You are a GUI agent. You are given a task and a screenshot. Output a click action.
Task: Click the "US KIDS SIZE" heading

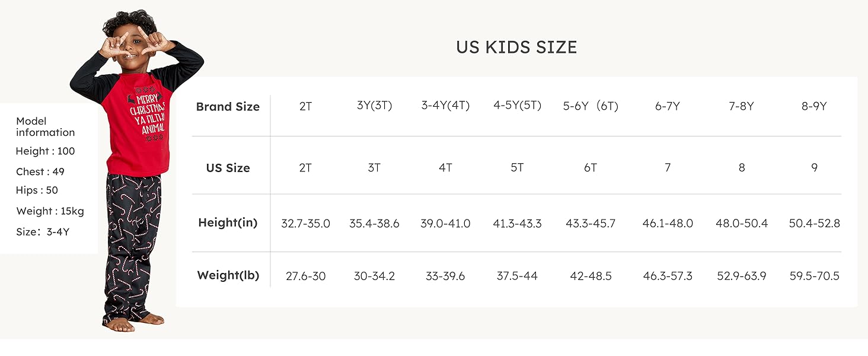[x=516, y=47]
